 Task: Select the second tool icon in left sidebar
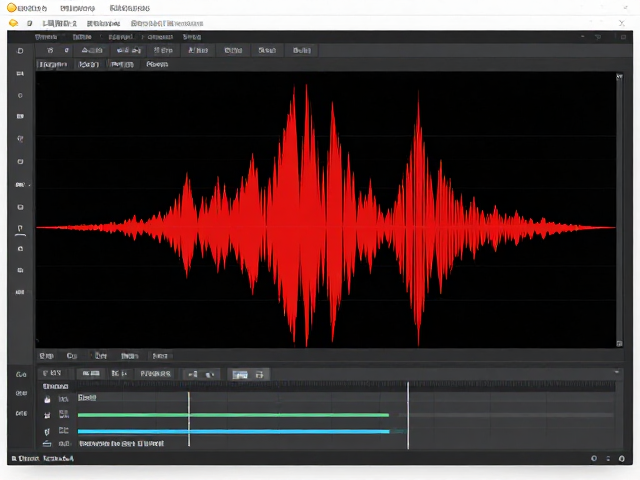tap(20, 73)
